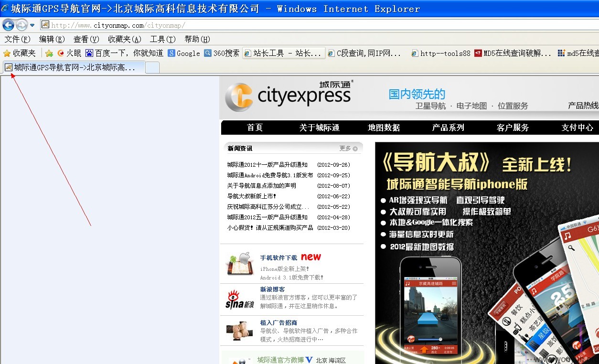Image resolution: width=599 pixels, height=364 pixels.
Task: Open the MD5在线查询破解 bookmark
Action: click(513, 53)
